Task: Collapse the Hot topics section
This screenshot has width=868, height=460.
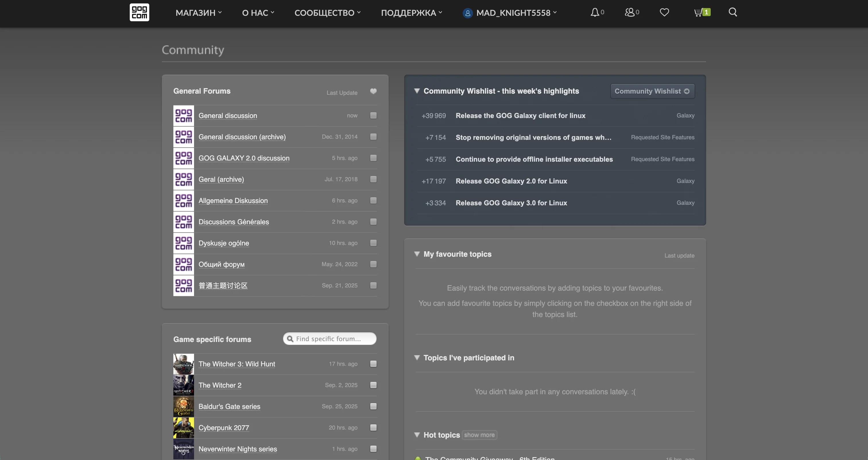Action: [417, 435]
